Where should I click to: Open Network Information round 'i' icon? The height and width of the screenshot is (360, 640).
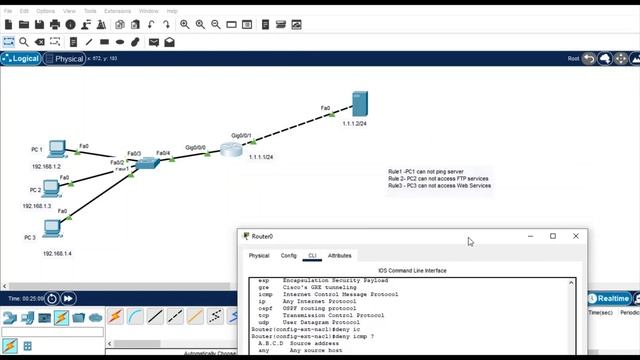(70, 24)
